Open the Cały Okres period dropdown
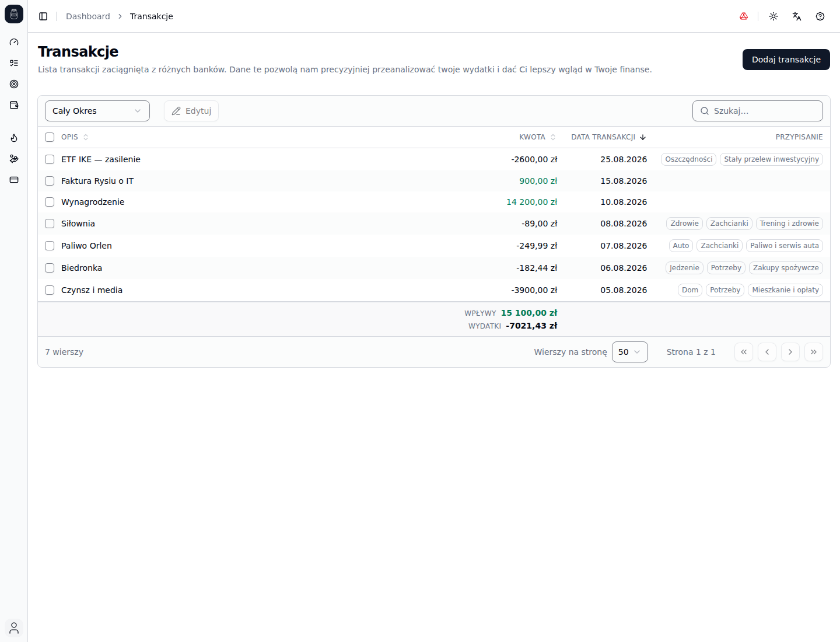Screen dimensions: 840x642 click(97, 111)
